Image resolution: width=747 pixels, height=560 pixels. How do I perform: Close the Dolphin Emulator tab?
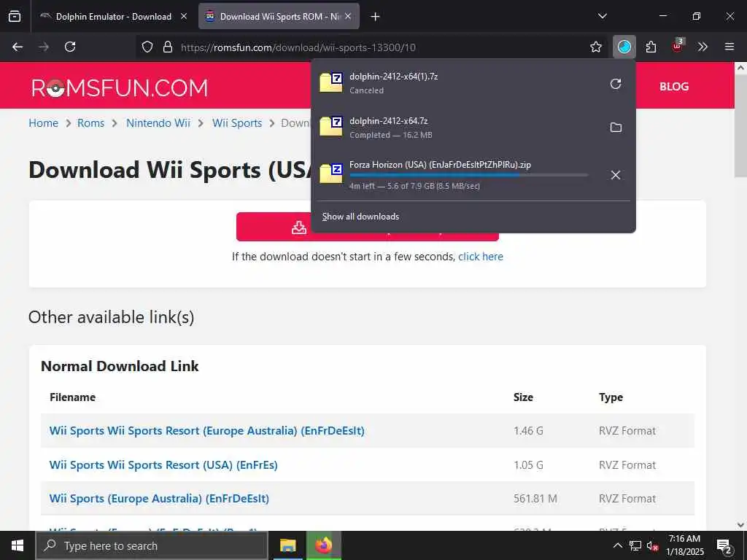pyautogui.click(x=184, y=16)
